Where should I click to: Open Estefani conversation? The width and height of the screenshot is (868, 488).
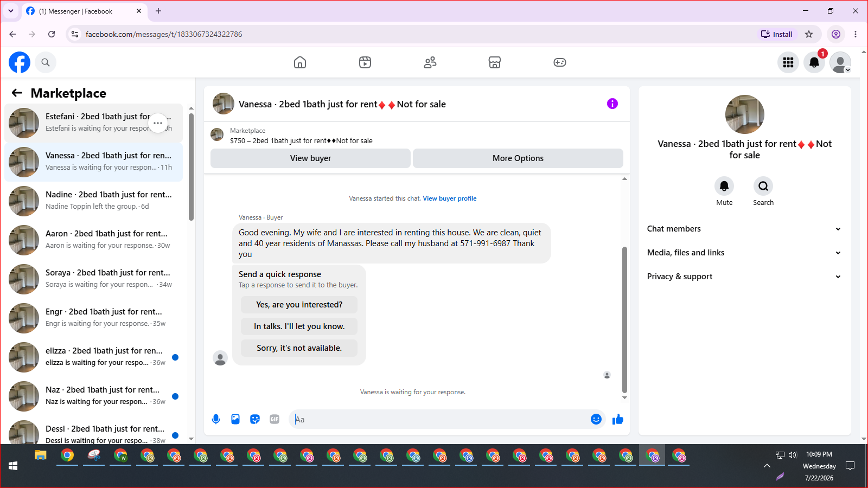pos(93,123)
